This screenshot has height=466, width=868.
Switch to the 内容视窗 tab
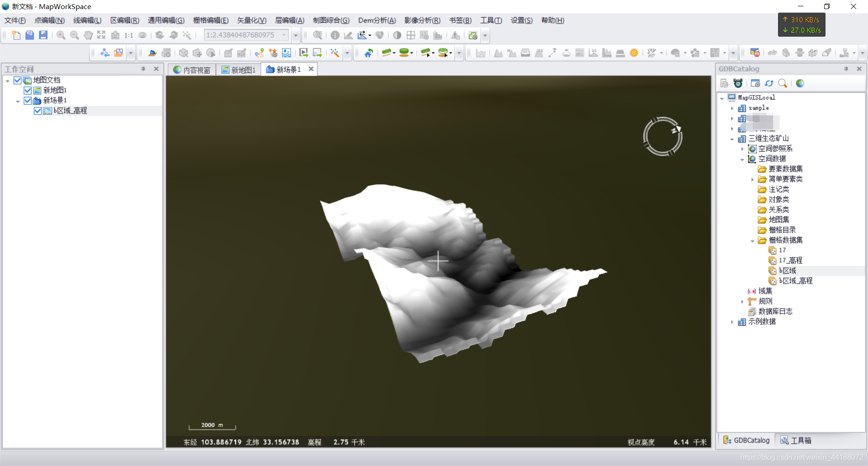coord(192,70)
